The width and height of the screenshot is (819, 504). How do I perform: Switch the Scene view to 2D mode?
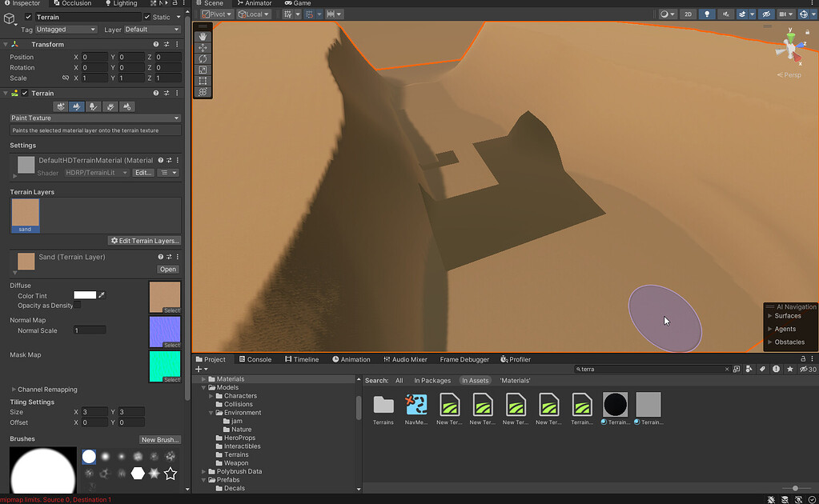[x=688, y=14]
